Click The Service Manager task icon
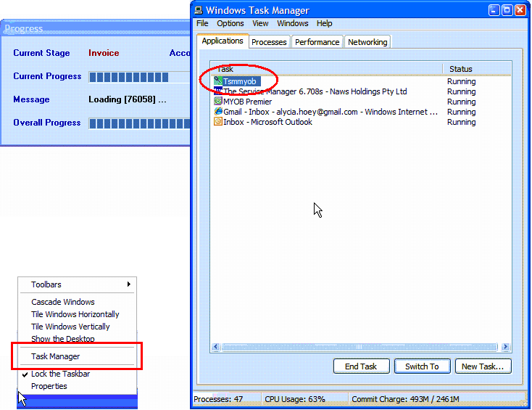 coord(218,91)
